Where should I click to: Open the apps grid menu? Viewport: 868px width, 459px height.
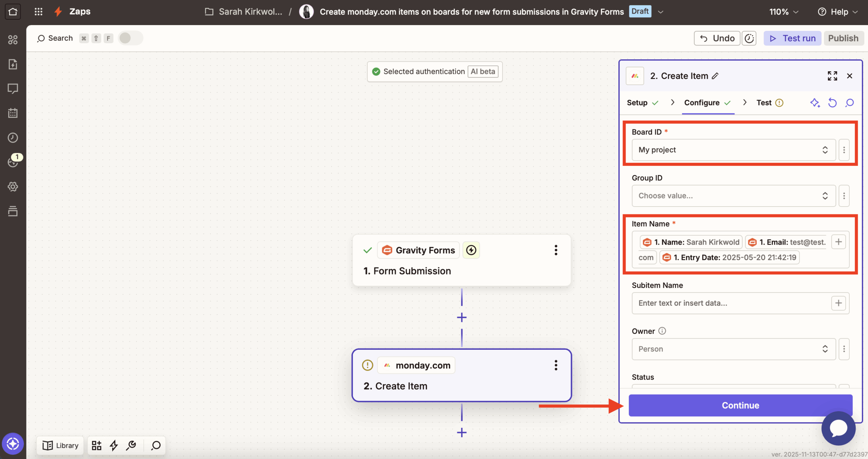[x=38, y=12]
